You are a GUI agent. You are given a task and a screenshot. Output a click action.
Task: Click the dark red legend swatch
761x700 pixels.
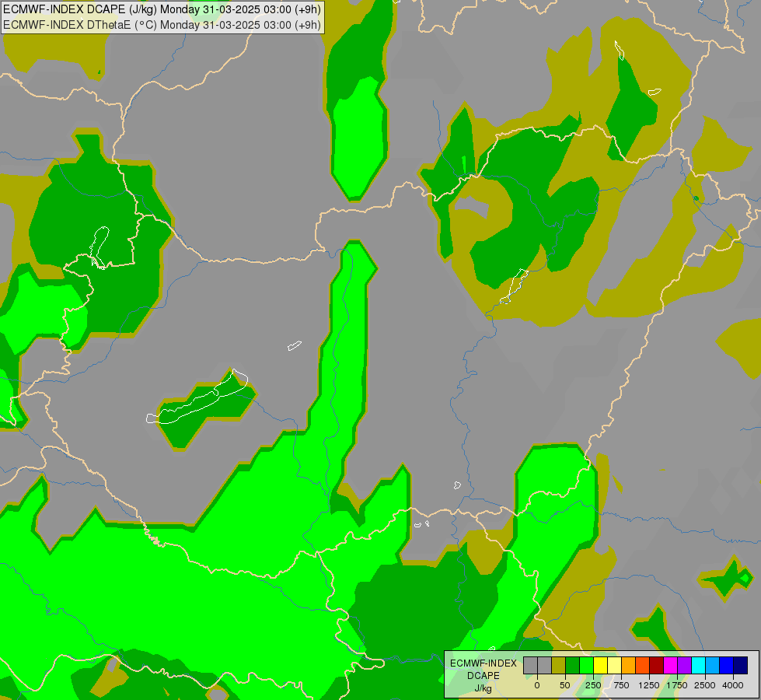tap(657, 666)
